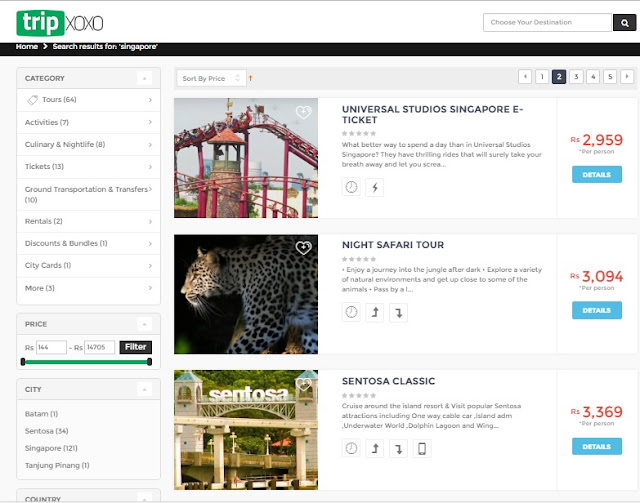The width and height of the screenshot is (640, 503).
Task: Open Universal Studios Singapore E-Ticket title
Action: tap(432, 114)
